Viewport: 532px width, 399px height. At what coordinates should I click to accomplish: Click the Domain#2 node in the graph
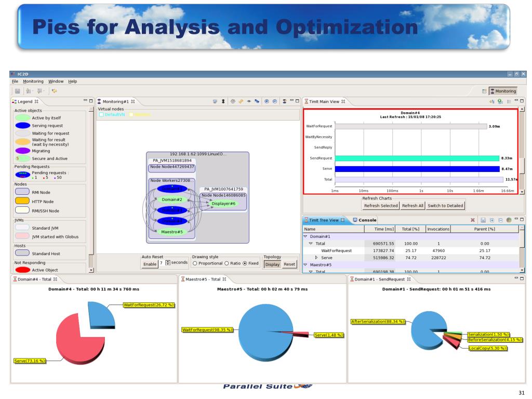tap(172, 199)
